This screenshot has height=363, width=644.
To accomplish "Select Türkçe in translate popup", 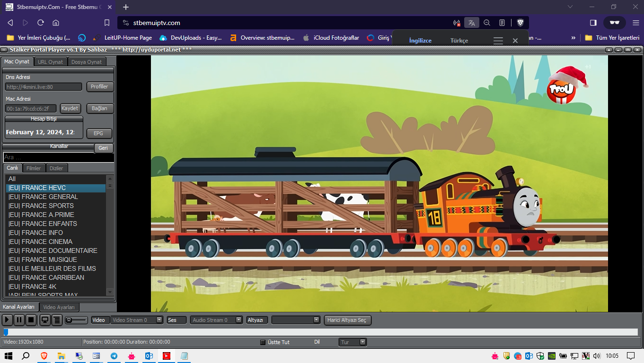I will 459,41.
